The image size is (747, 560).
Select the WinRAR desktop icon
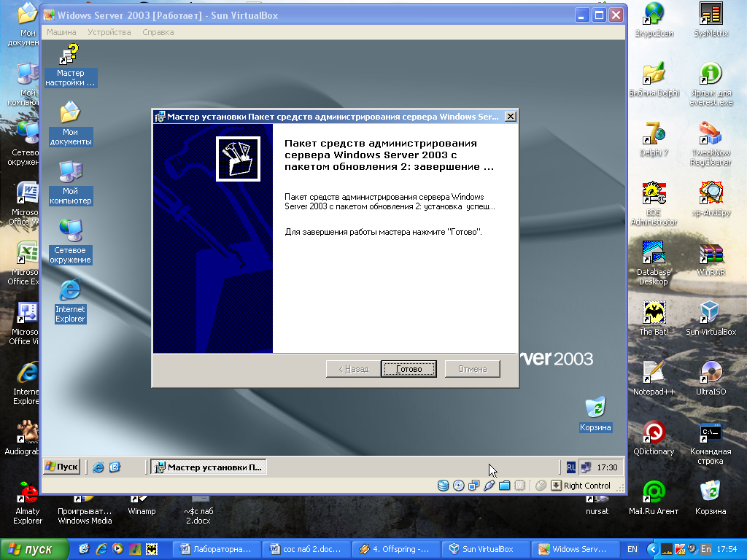point(711,260)
